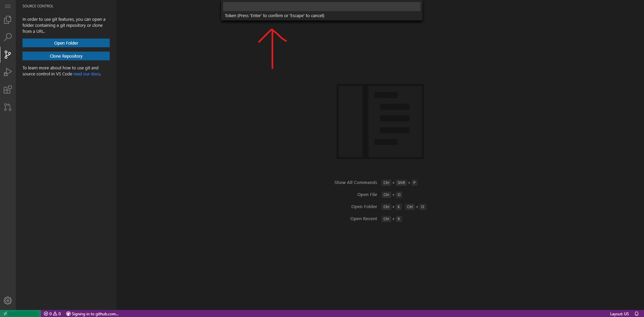Click the Open Folder button
Screen dimensions: 644x317
[x=66, y=43]
